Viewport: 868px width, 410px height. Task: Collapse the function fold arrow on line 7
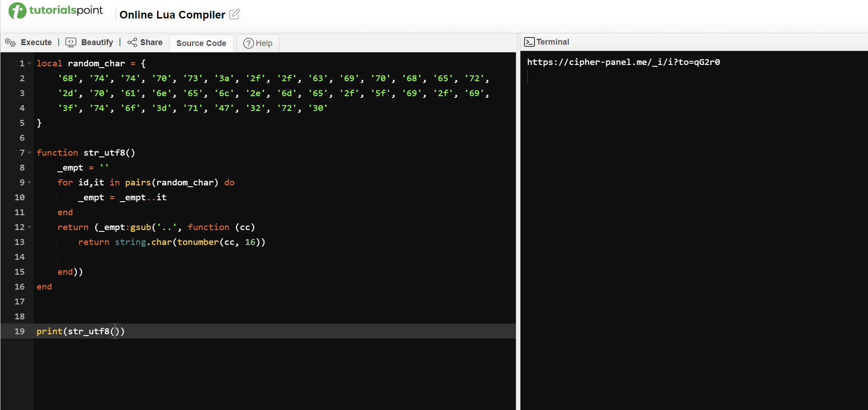[x=29, y=153]
